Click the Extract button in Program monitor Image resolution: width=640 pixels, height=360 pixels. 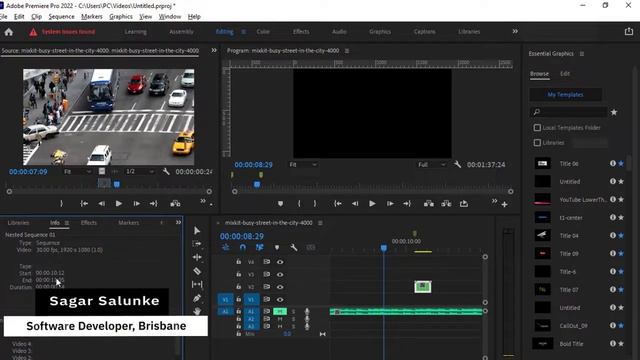coord(446,203)
